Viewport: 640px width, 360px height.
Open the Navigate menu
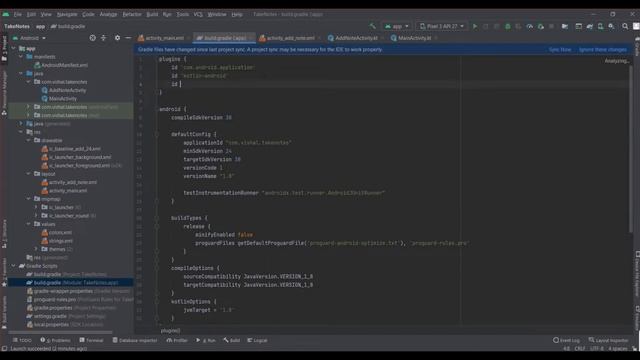pyautogui.click(x=67, y=14)
